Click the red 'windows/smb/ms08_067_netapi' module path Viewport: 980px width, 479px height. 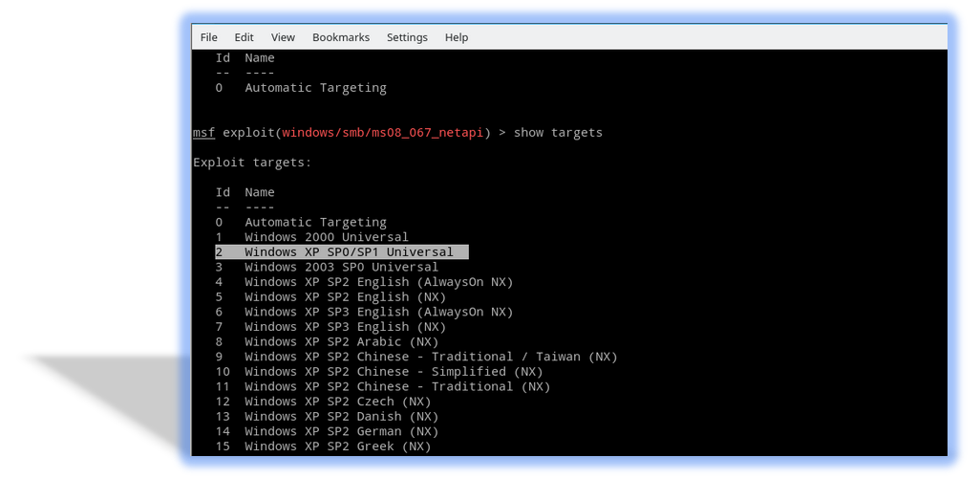pos(382,133)
